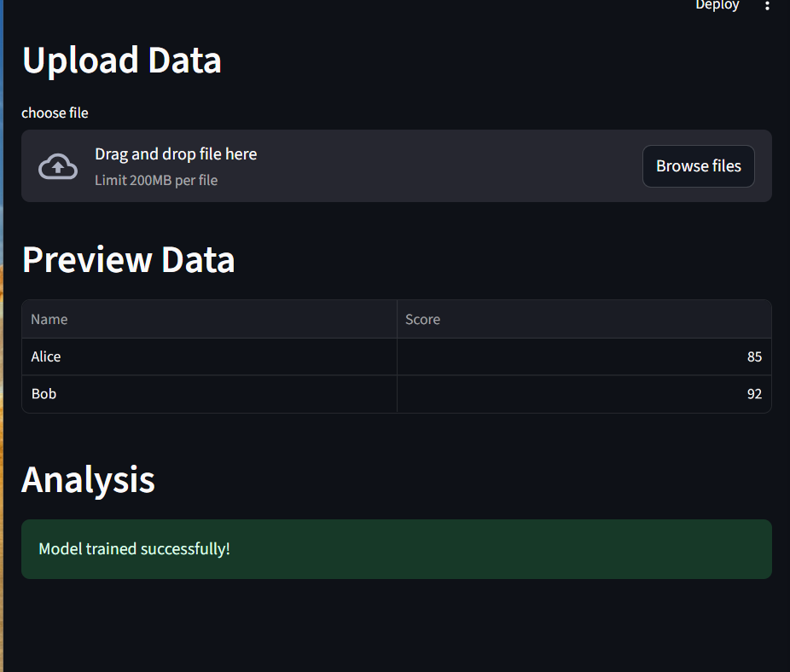
Task: Click the Drag and drop file area
Action: (x=397, y=165)
